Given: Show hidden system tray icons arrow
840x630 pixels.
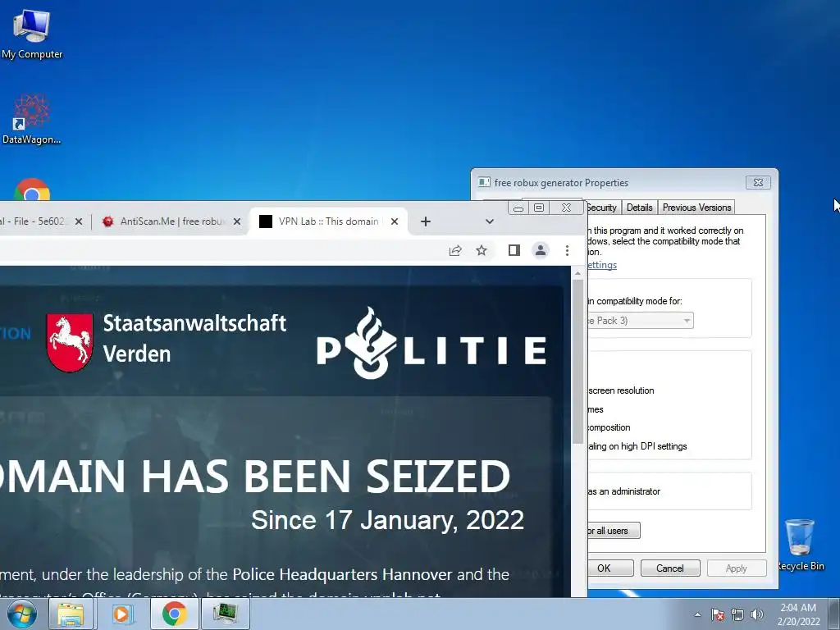Looking at the screenshot, I should pyautogui.click(x=697, y=614).
